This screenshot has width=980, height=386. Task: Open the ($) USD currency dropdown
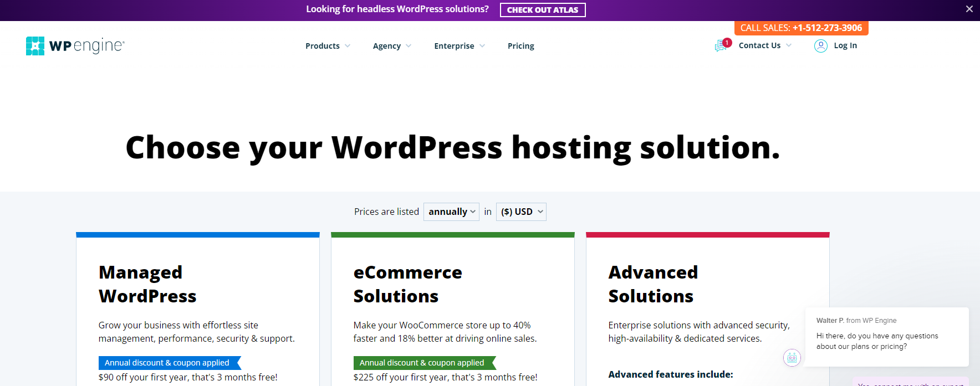pyautogui.click(x=521, y=212)
